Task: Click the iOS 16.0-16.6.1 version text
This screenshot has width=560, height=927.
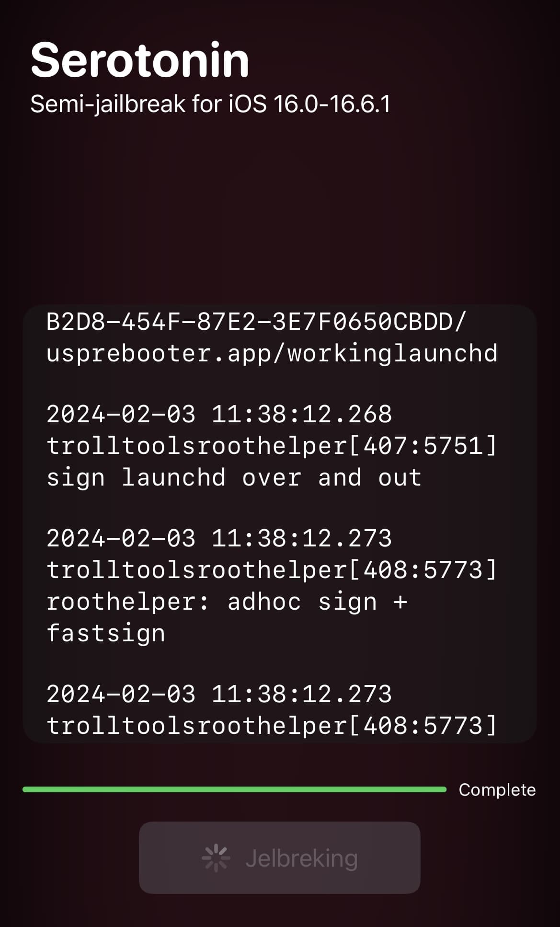Action: coord(309,104)
